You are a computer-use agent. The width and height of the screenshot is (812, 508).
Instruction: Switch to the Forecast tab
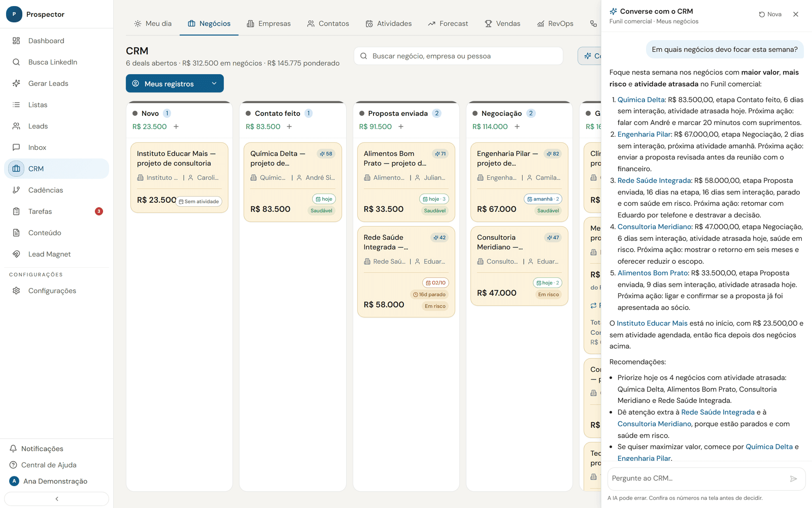448,23
